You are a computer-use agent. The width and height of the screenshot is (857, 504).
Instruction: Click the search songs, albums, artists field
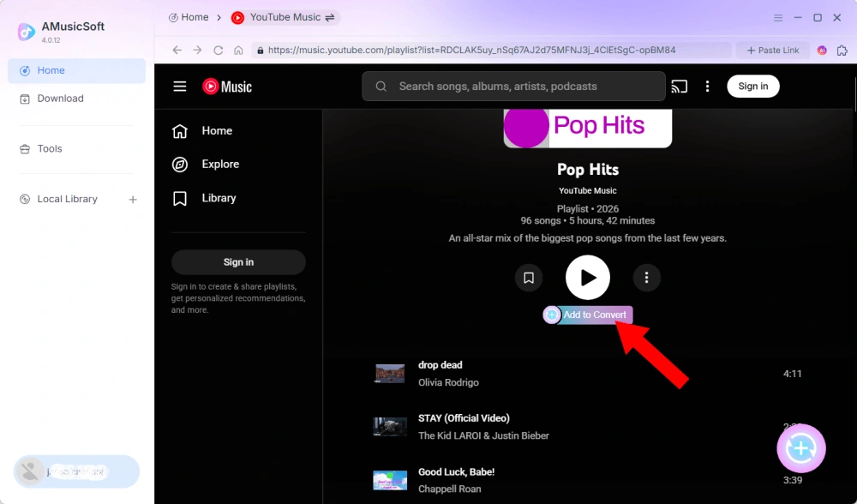tap(513, 87)
